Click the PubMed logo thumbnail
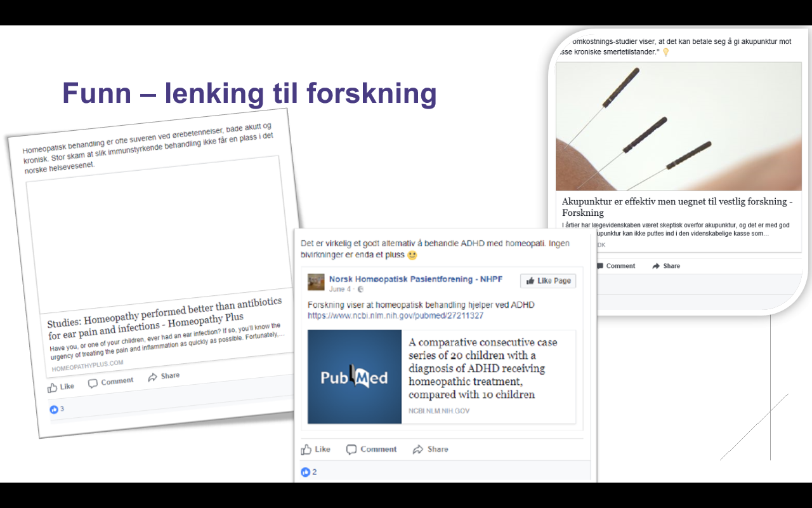Screen dimensions: 812x508 355,377
